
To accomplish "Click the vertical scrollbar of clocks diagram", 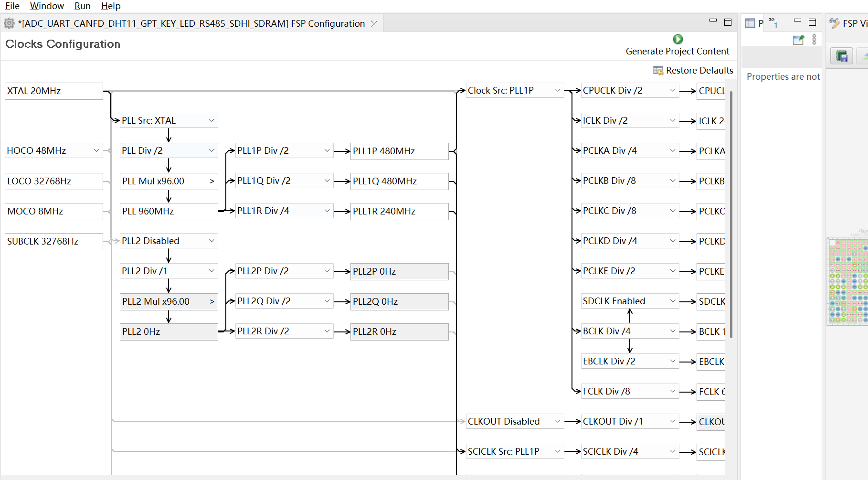I will pyautogui.click(x=731, y=215).
